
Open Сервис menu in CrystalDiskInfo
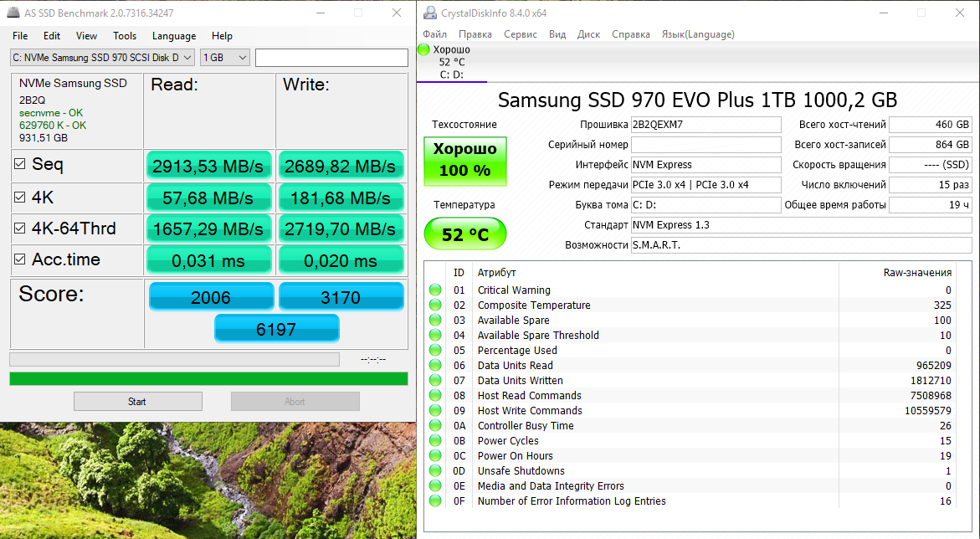(x=520, y=34)
